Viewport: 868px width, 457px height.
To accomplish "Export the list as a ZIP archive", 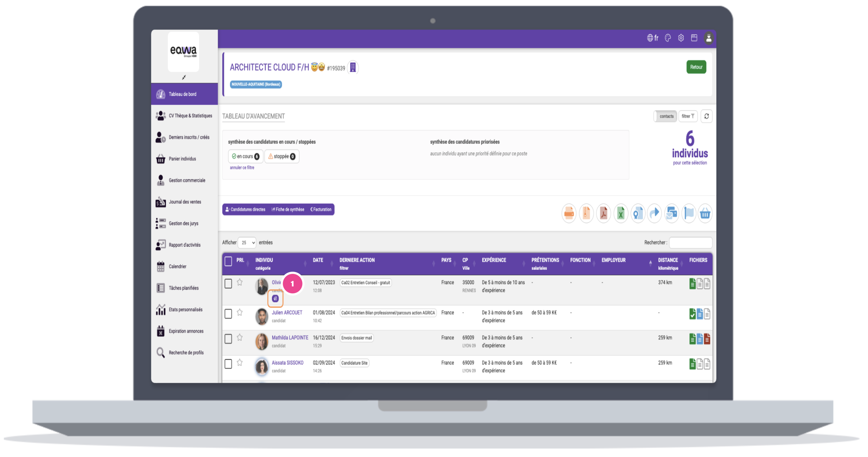I will 586,213.
